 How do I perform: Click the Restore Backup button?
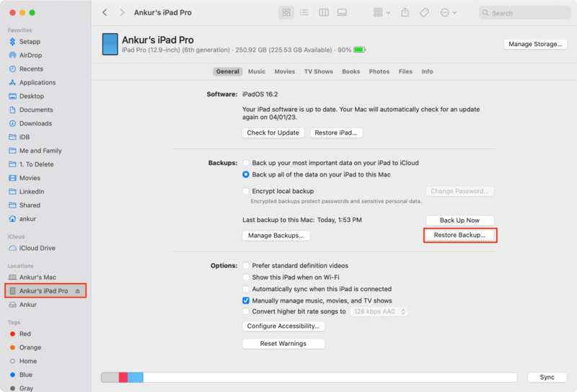click(x=459, y=235)
